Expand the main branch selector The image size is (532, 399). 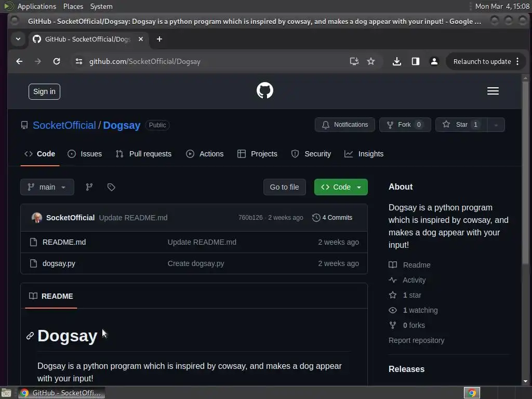coord(47,187)
